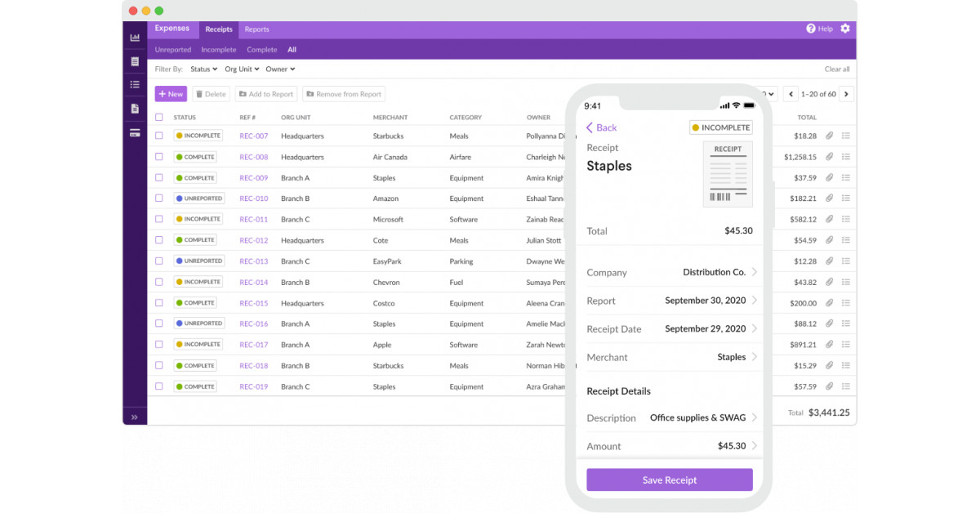
Task: Open the credit card icon in sidebar
Action: tap(135, 132)
